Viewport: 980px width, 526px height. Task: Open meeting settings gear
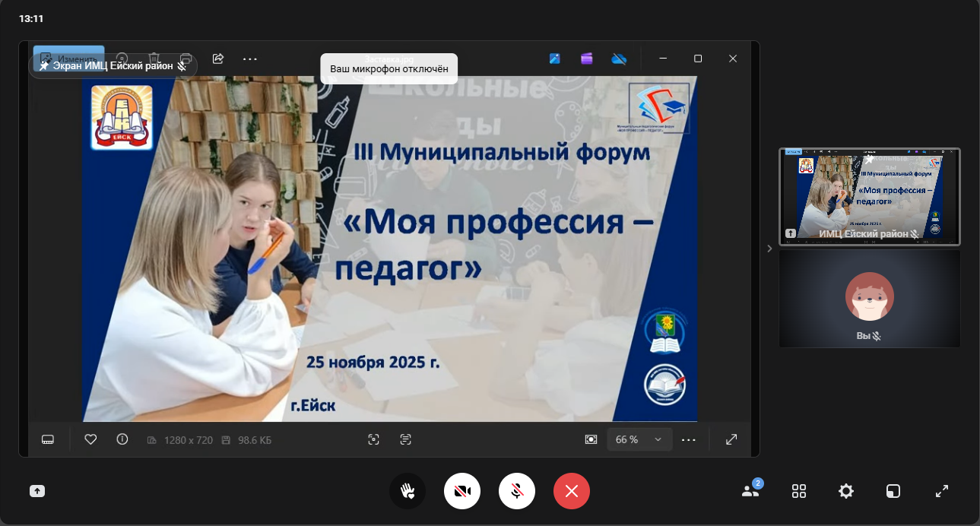pyautogui.click(x=846, y=491)
